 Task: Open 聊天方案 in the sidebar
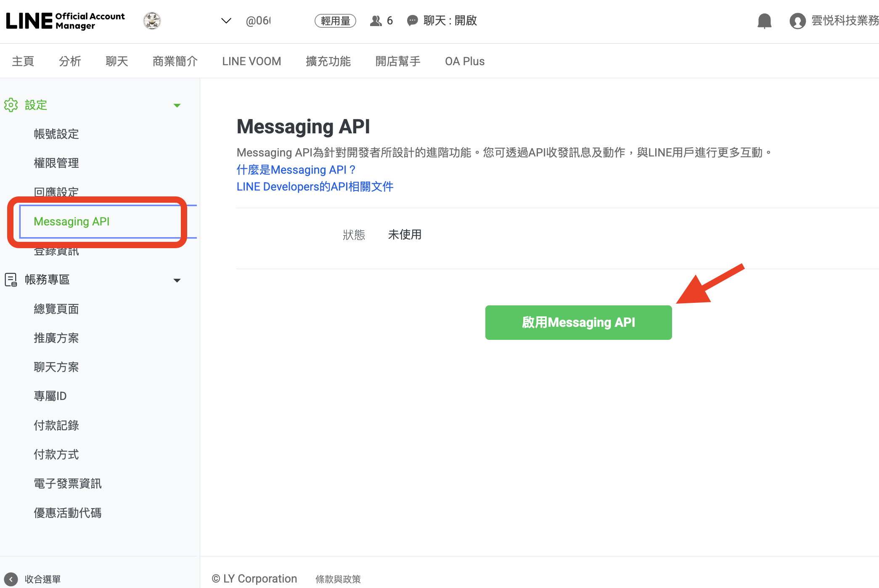[x=56, y=367]
